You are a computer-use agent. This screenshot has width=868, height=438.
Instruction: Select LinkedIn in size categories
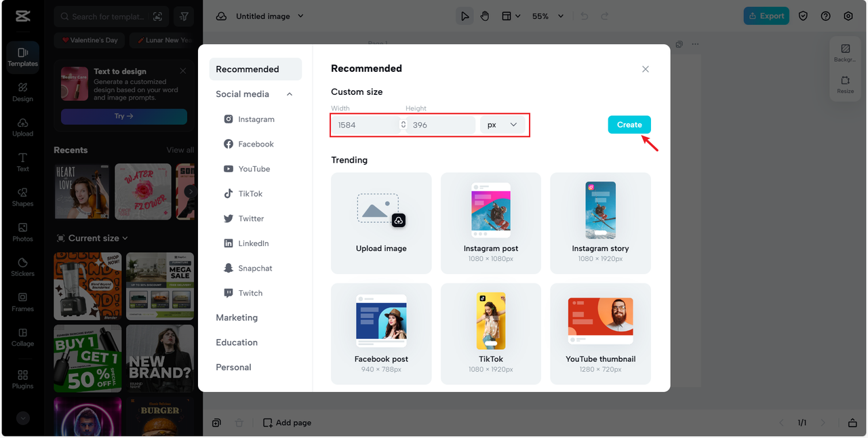point(246,243)
